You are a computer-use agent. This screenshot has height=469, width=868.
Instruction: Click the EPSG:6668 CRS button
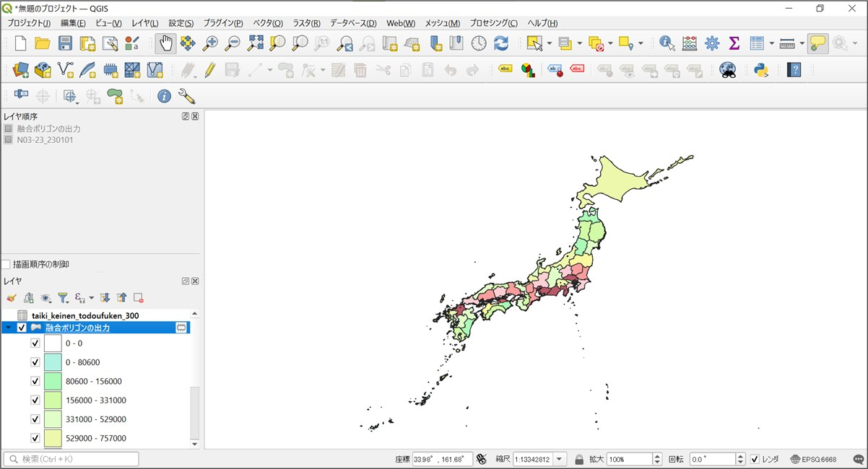813,459
